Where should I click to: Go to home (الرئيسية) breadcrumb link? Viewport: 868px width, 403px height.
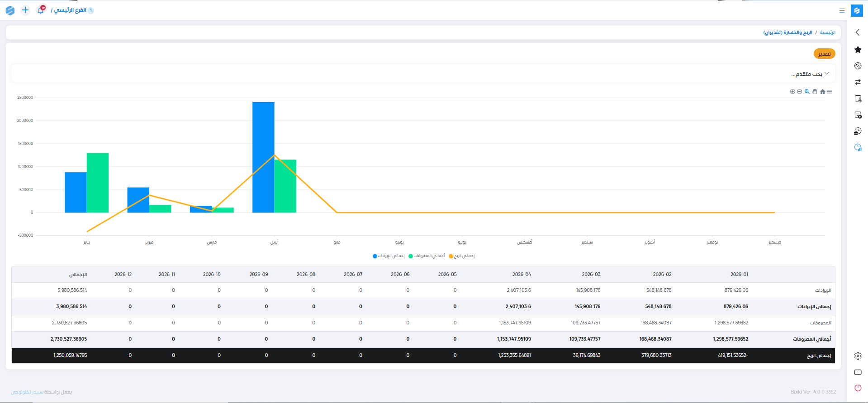point(827,33)
